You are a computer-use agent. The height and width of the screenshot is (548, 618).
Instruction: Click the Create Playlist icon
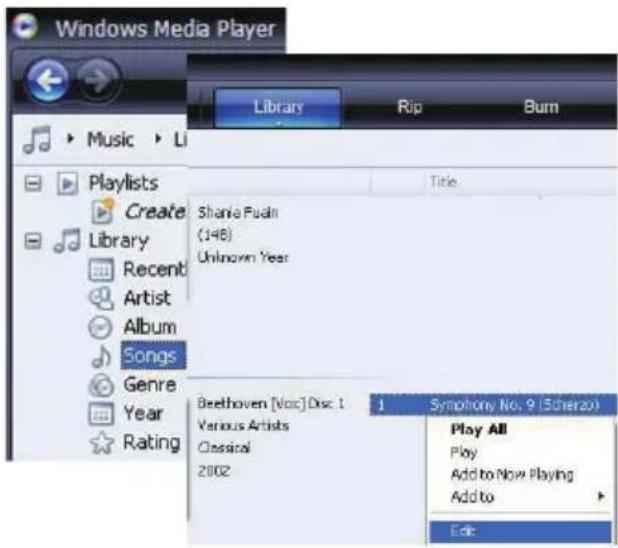pyautogui.click(x=103, y=211)
